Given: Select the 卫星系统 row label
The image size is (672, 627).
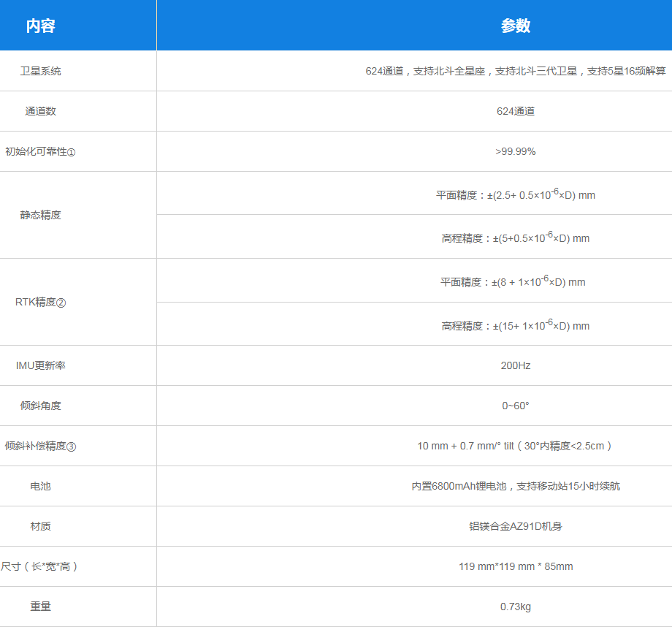Looking at the screenshot, I should [41, 71].
